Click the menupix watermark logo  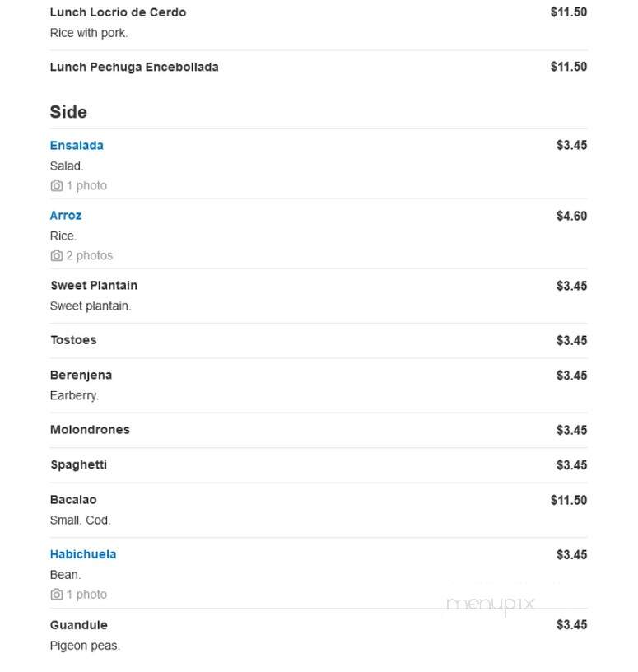(x=490, y=604)
